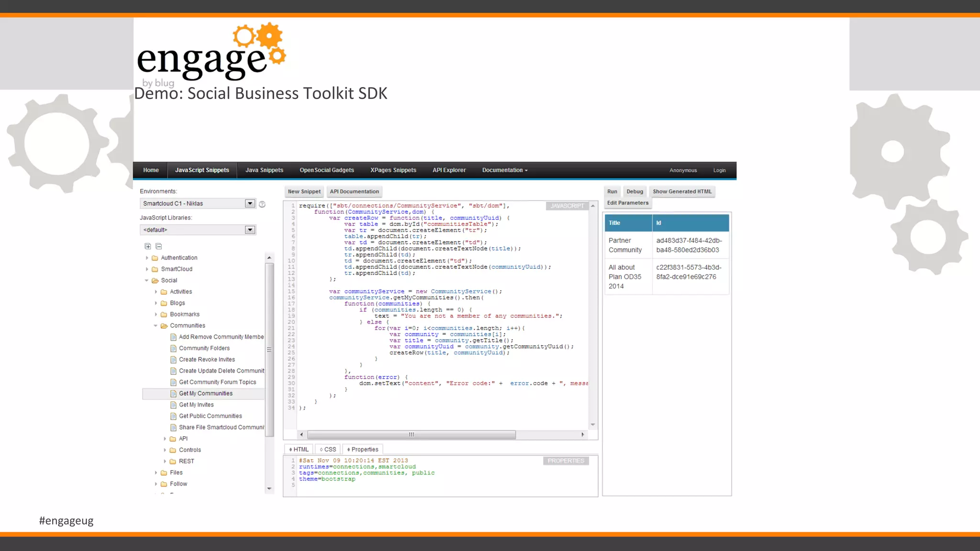Click the collapse-all tree icon
Image resolution: width=980 pixels, height=551 pixels.
coord(159,246)
